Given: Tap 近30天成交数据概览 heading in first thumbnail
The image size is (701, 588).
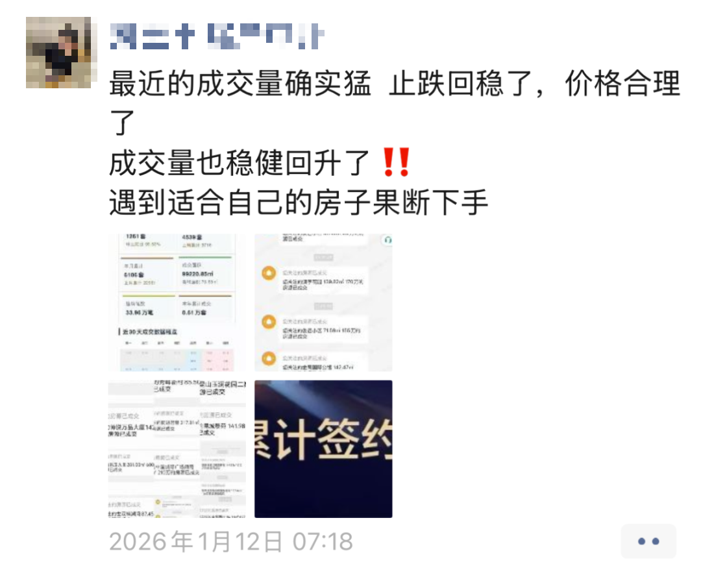Looking at the screenshot, I should [x=149, y=332].
